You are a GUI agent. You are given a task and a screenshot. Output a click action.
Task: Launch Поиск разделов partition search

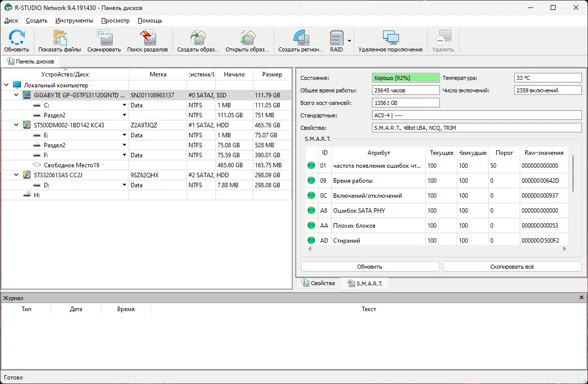148,37
